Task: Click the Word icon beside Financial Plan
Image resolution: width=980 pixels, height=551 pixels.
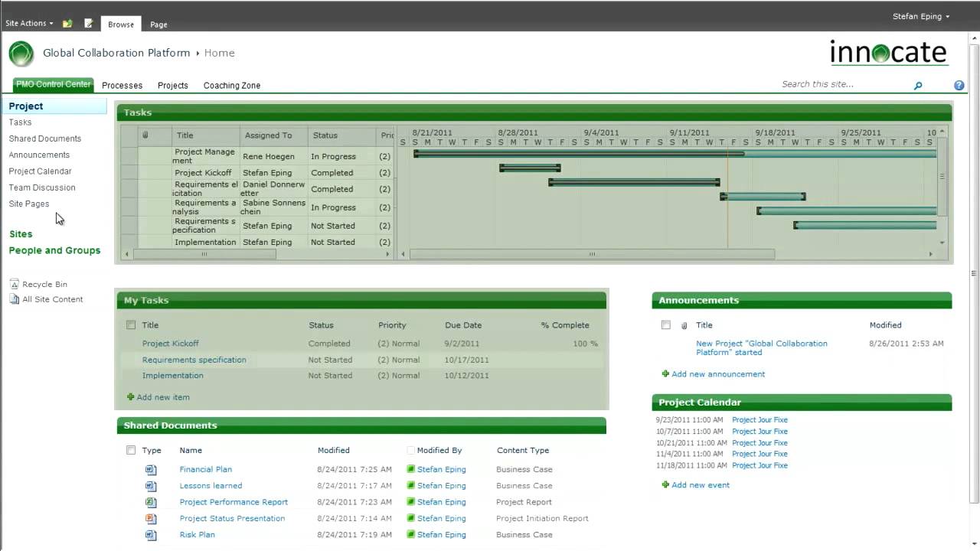Action: (x=151, y=470)
